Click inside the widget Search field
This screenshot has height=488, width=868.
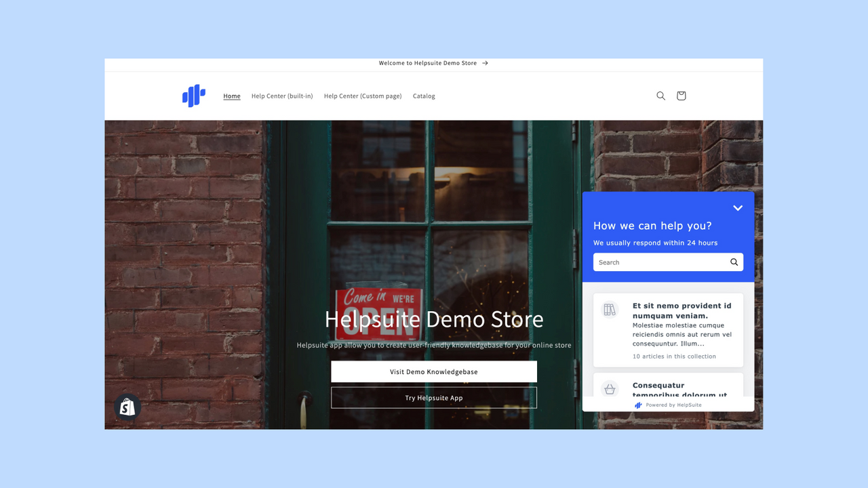pyautogui.click(x=651, y=262)
